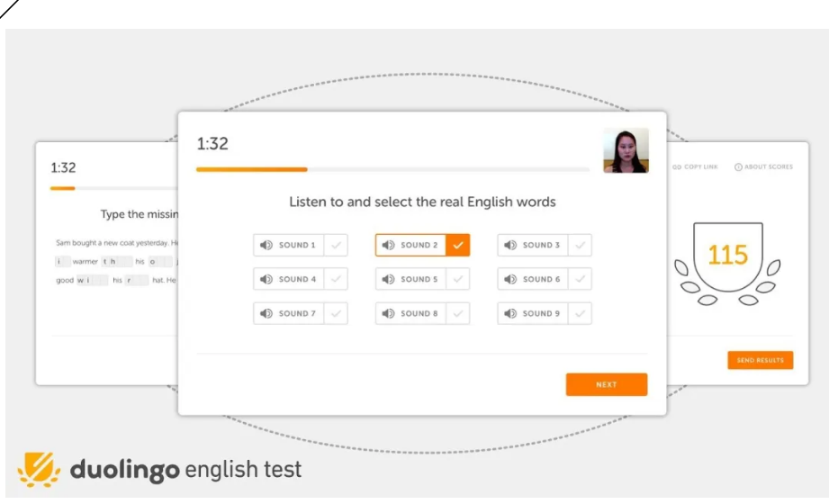Click the Duolingo English Test logo icon
The image size is (829, 504).
(x=38, y=469)
